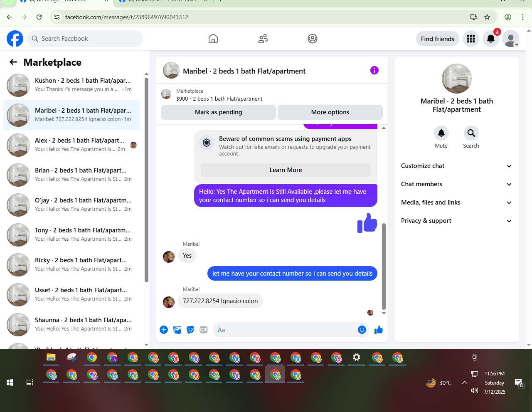Open the emoji picker smiley
Image resolution: width=532 pixels, height=412 pixels.
point(362,330)
